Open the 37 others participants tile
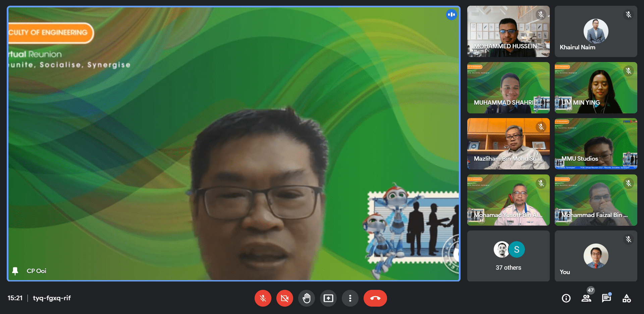Screen dimensions: 644x314 tap(508, 256)
